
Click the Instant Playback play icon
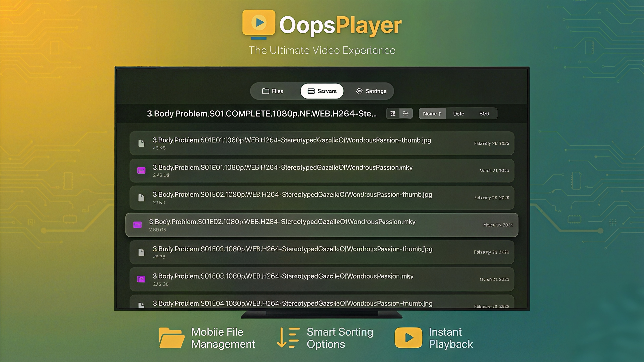(x=409, y=338)
